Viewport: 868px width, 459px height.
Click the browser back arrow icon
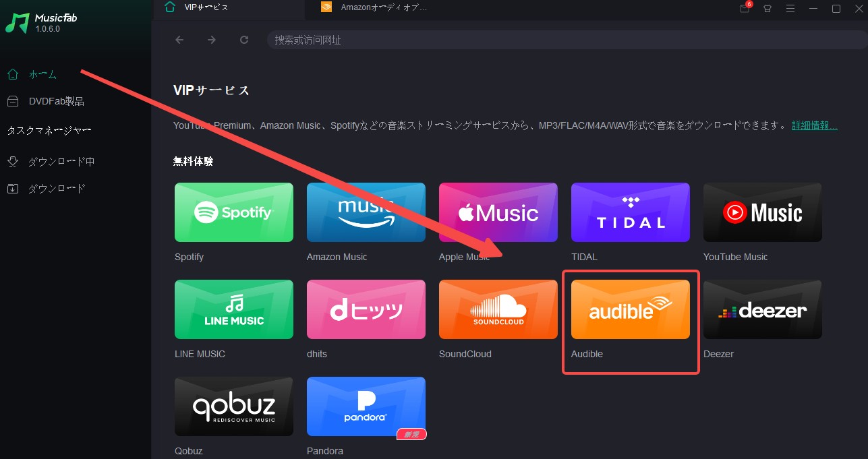179,40
